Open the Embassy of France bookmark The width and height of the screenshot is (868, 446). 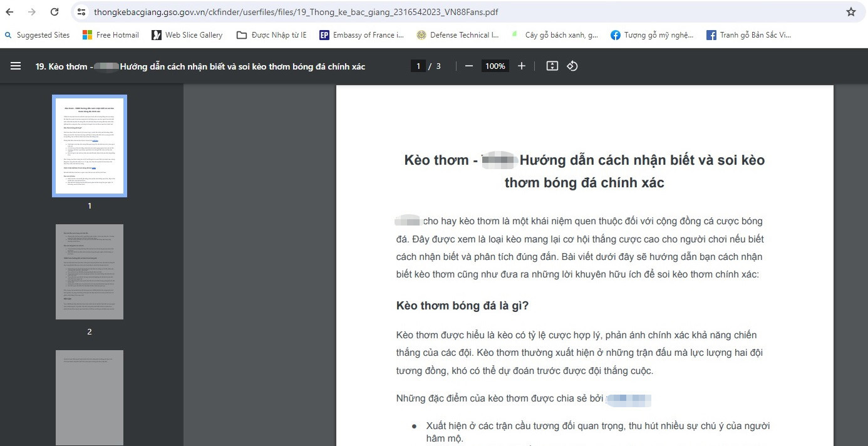pos(362,35)
